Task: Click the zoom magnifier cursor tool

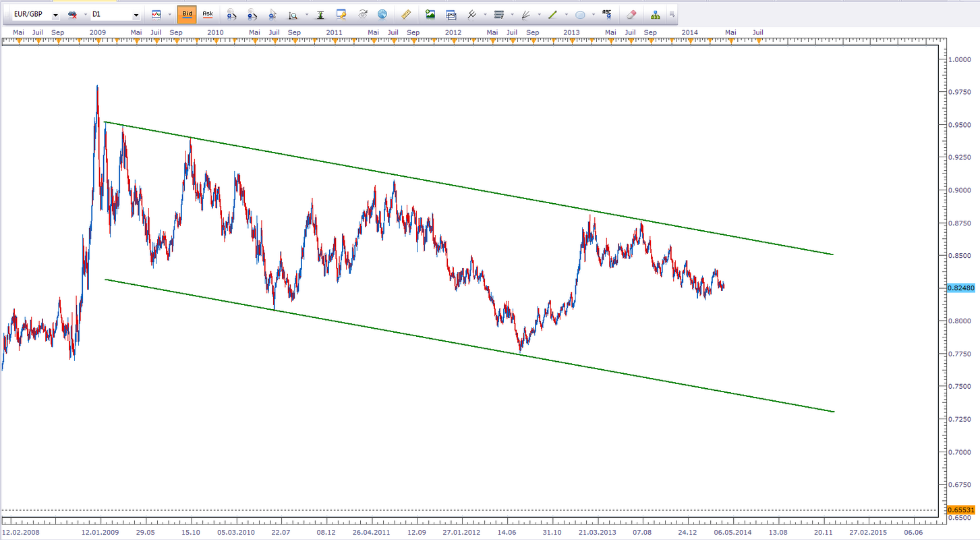Action: 272,14
